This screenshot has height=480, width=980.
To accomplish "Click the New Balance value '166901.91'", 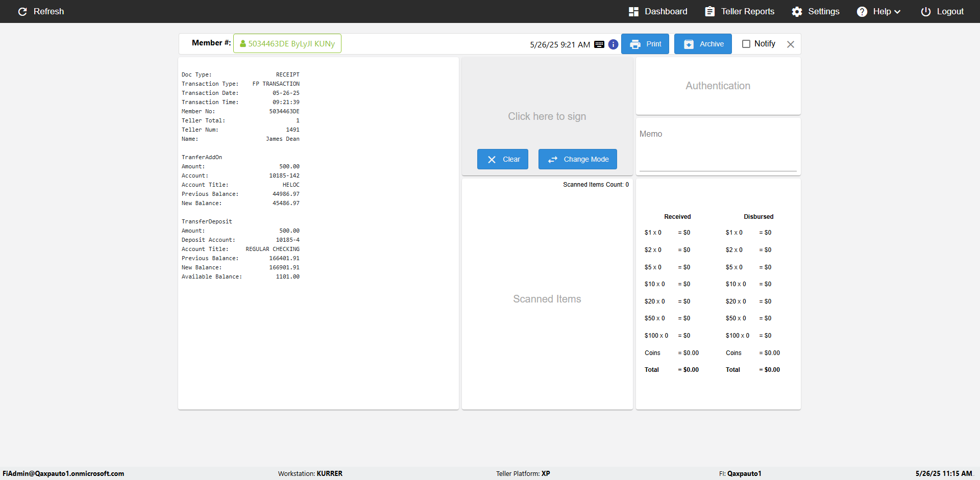I will click(284, 267).
